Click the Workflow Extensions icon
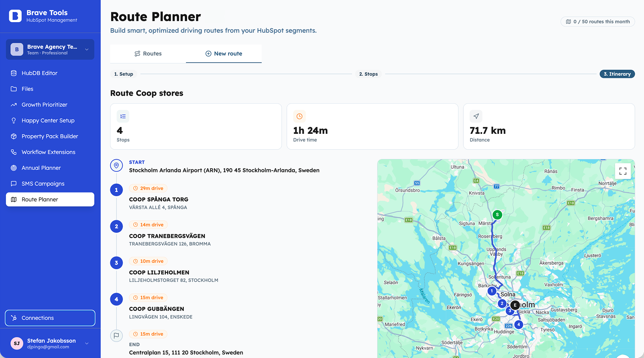The width and height of the screenshot is (644, 358). click(14, 152)
